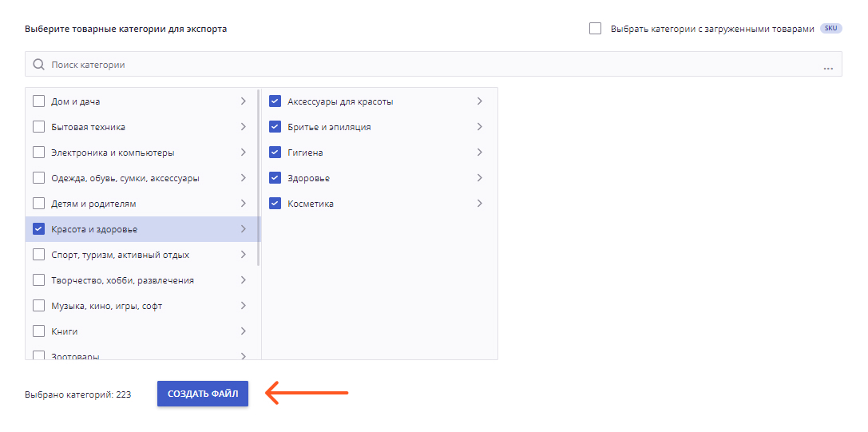Image resolution: width=868 pixels, height=432 pixels.
Task: Expand the Бытовая техника category
Action: (x=244, y=126)
